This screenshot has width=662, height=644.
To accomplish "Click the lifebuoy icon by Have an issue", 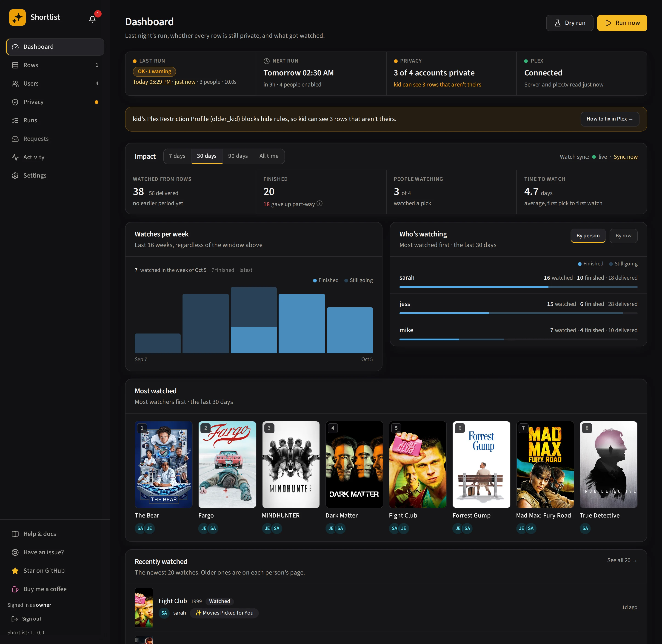I will [x=15, y=552].
